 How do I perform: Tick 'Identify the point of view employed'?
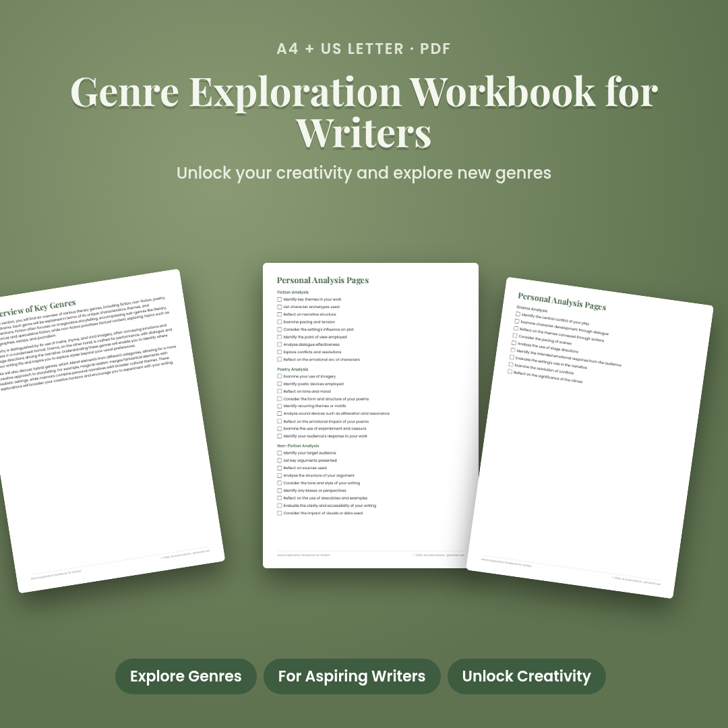pyautogui.click(x=280, y=337)
